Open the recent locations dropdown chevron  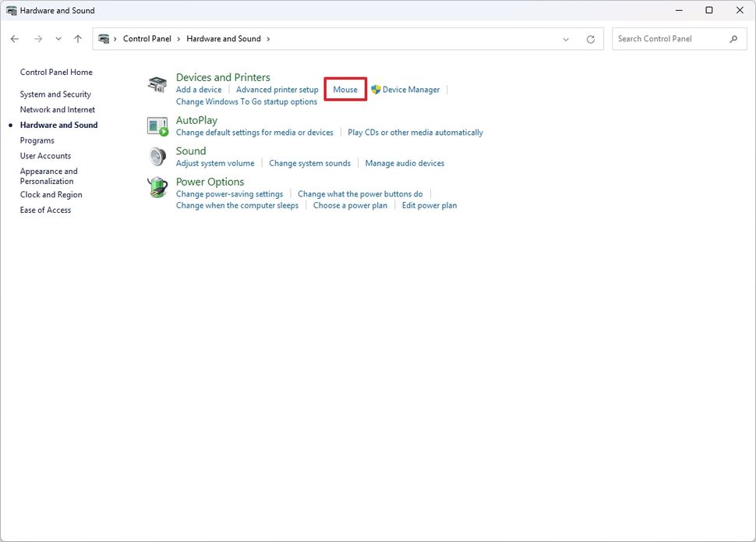58,37
